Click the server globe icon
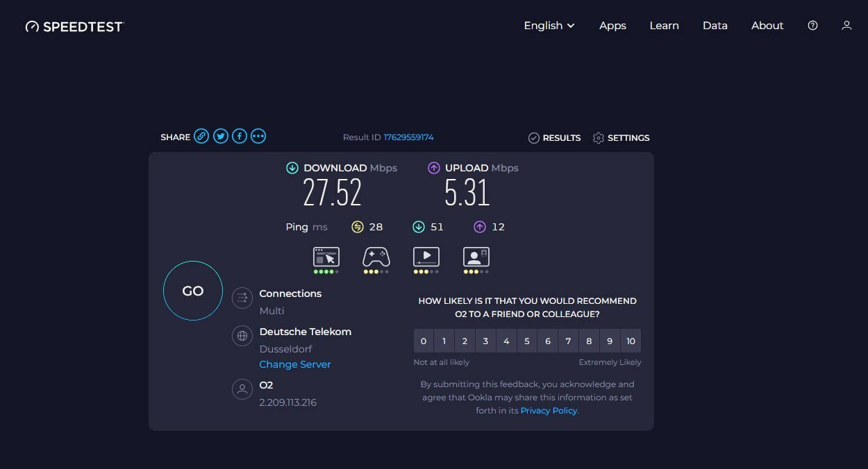Viewport: 868px width, 469px height. [242, 336]
